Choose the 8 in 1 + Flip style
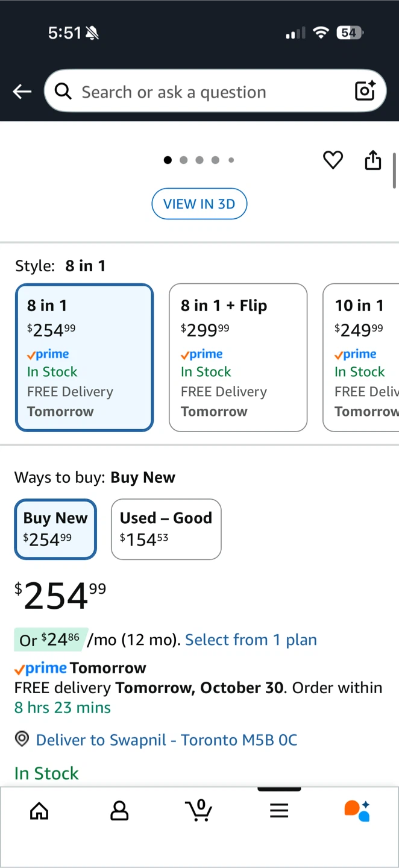This screenshot has height=868, width=399. tap(238, 357)
